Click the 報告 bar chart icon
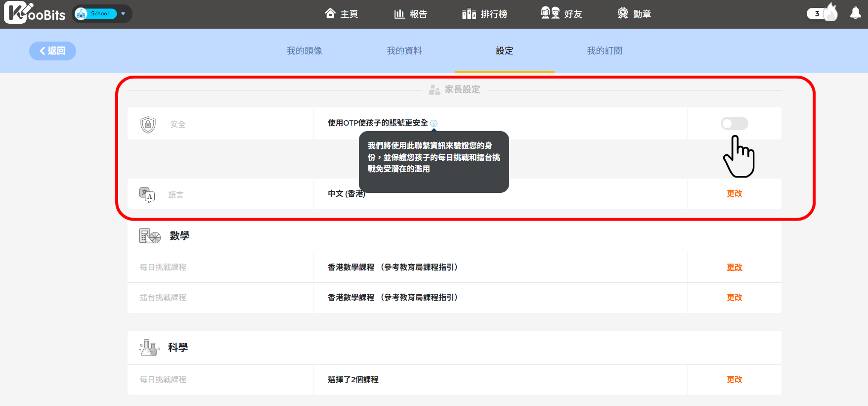This screenshot has height=406, width=868. click(399, 14)
